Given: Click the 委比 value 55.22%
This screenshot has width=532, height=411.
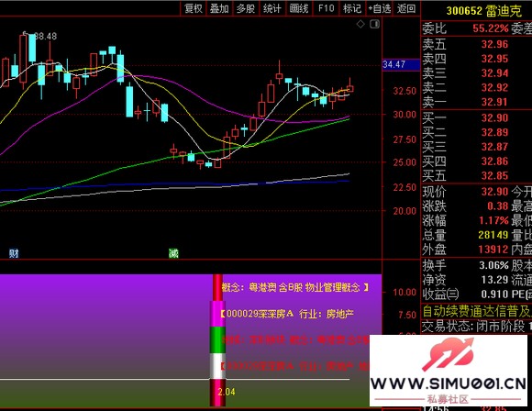Looking at the screenshot, I should click(x=491, y=28).
